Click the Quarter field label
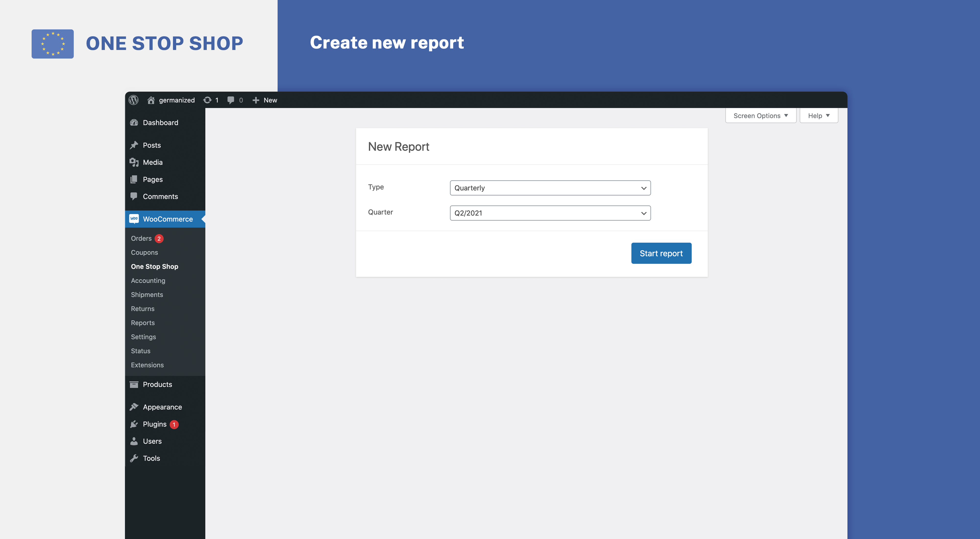This screenshot has height=539, width=980. 380,212
